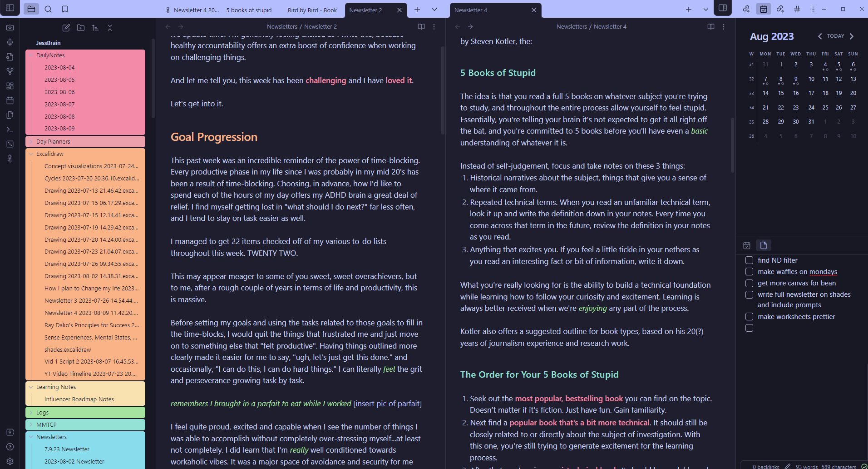Switch to 'Newsletter 4 20...' tab

point(192,10)
